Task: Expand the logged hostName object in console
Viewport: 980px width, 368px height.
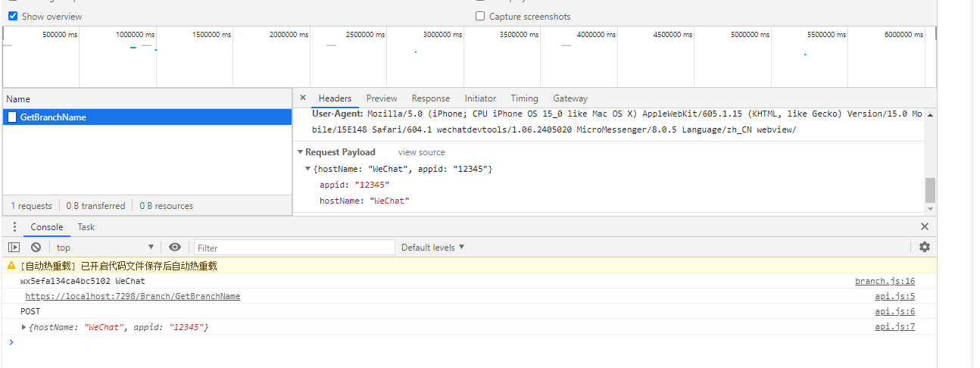Action: pos(24,327)
